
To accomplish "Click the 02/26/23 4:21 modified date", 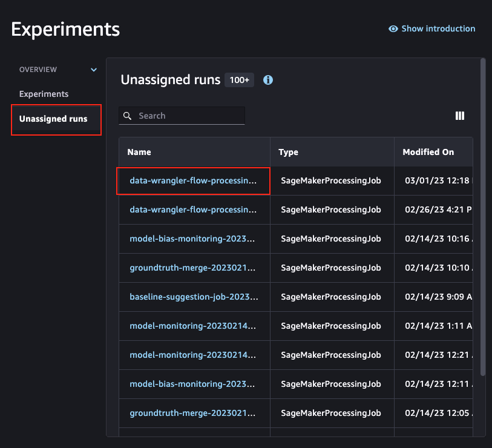I will 439,209.
